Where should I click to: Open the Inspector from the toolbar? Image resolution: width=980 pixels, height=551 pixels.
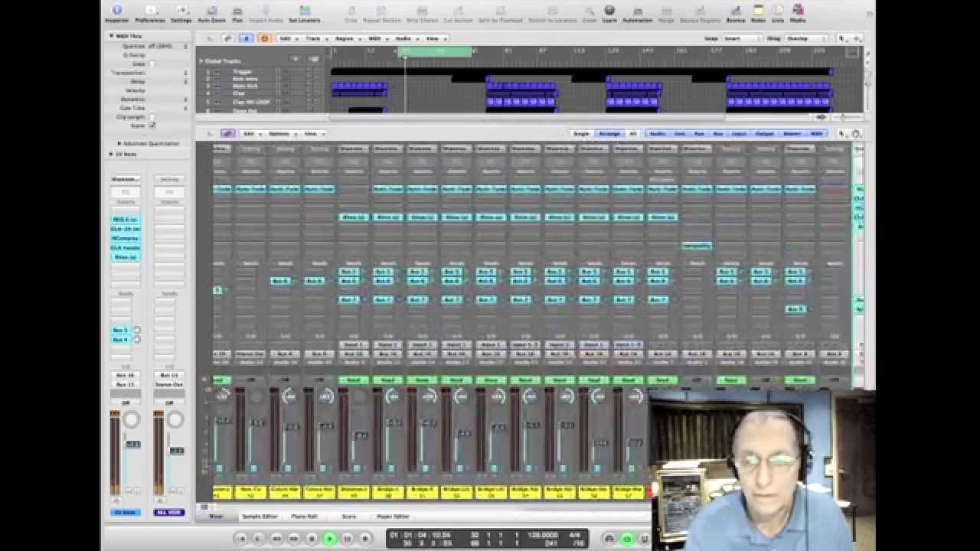click(116, 12)
